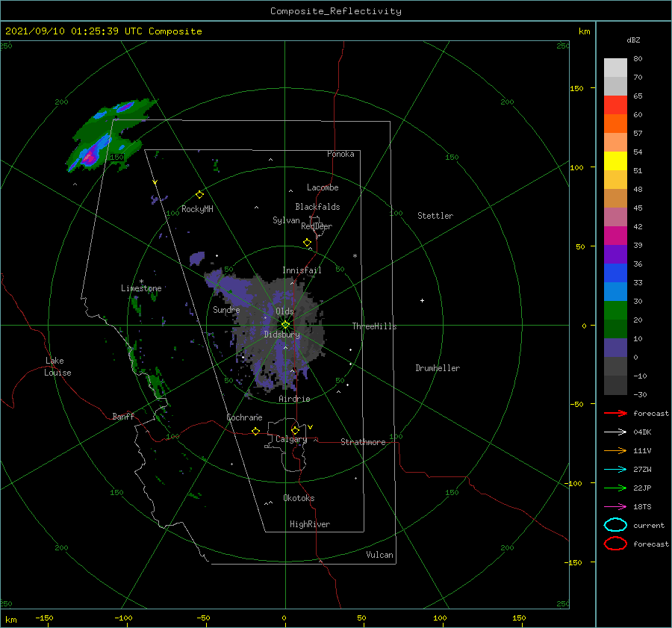Screen dimensions: 672x628
Task: Click the Didsbury label
Action: [x=282, y=335]
